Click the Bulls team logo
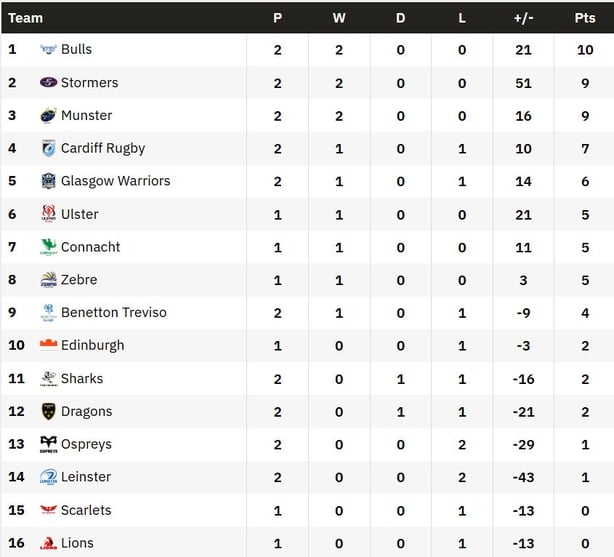 pyautogui.click(x=48, y=49)
